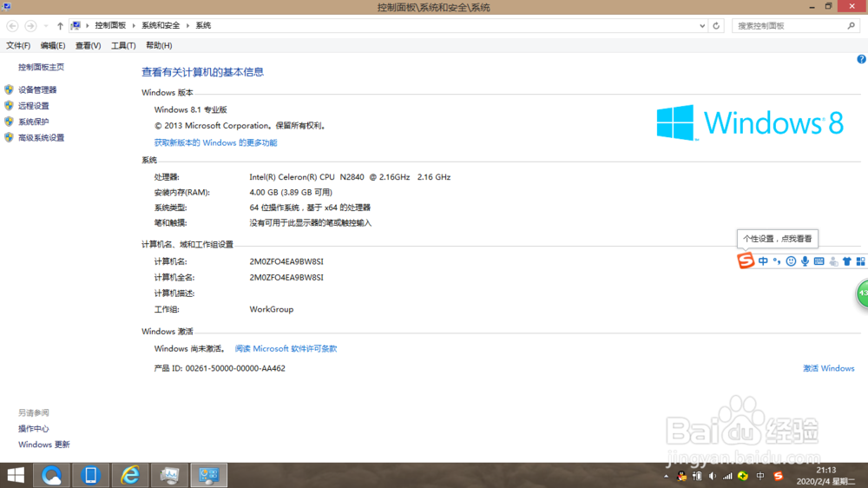Open the phone assistant taskbar app
The image size is (868, 488).
(91, 475)
